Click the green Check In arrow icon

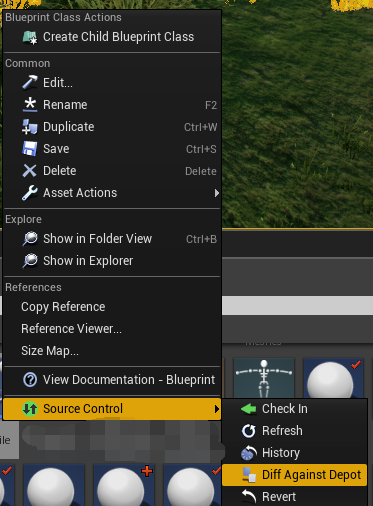pos(249,409)
